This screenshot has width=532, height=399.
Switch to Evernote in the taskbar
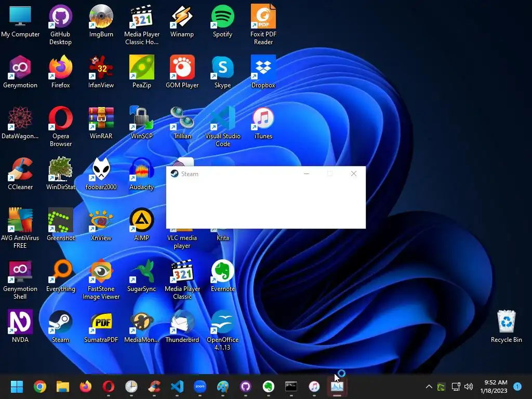[x=269, y=387]
